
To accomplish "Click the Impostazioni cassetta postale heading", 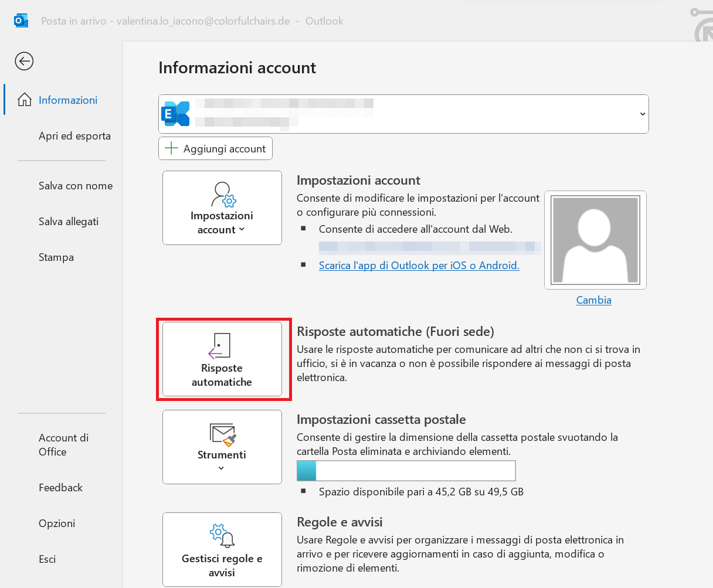I will (x=382, y=420).
